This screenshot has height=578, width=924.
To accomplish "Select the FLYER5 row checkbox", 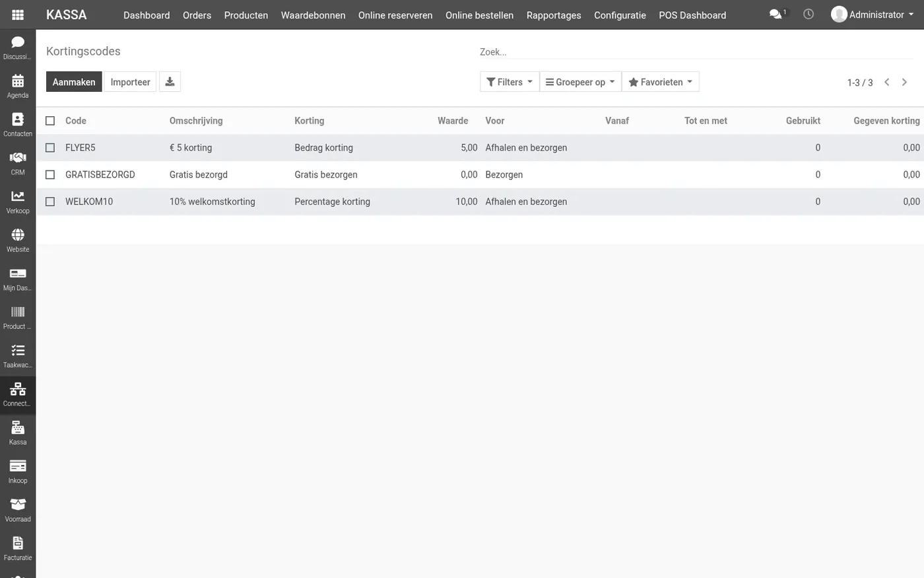I will [x=50, y=147].
